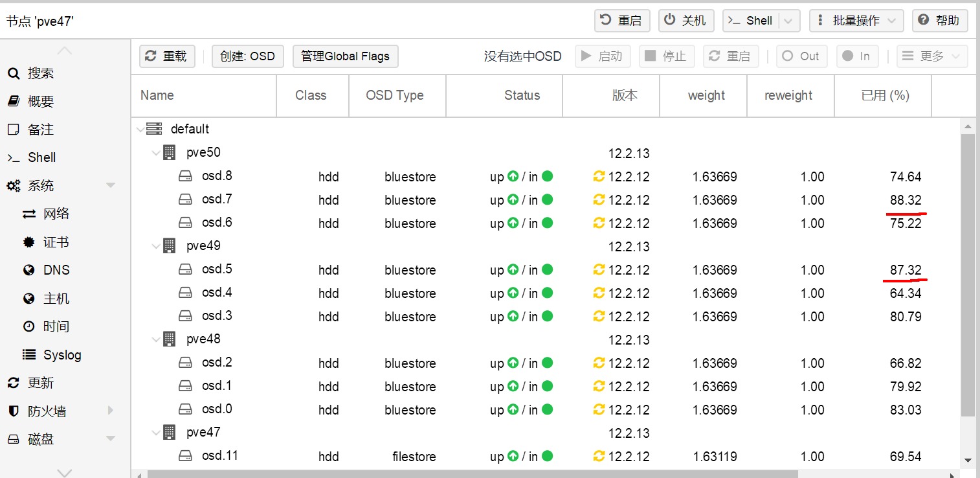The width and height of the screenshot is (980, 478).
Task: Collapse the pve47 host node
Action: tap(156, 433)
